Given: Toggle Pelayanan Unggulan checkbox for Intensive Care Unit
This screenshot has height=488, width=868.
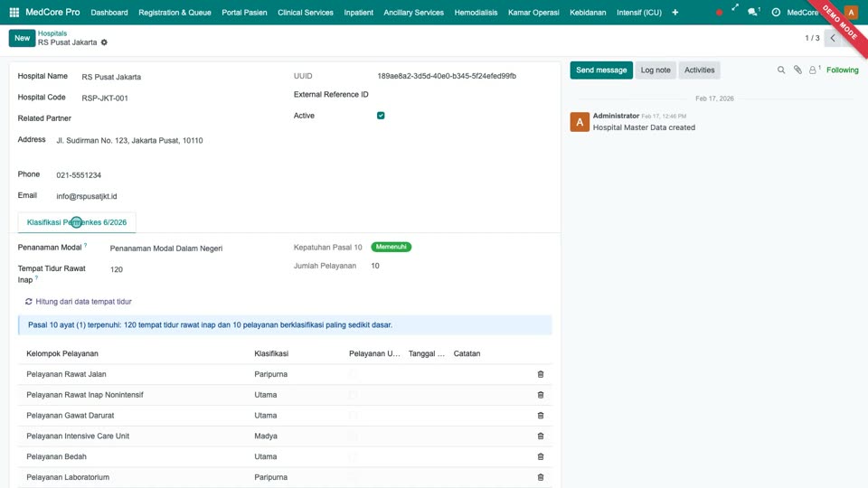Looking at the screenshot, I should tap(354, 436).
